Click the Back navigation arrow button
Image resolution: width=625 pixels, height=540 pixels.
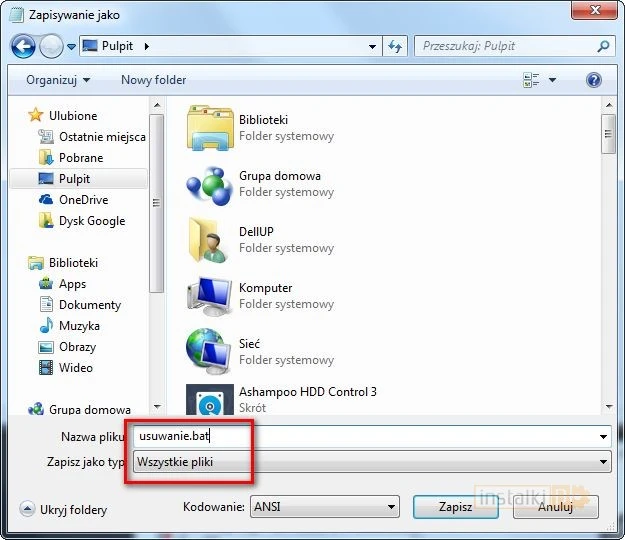point(23,46)
